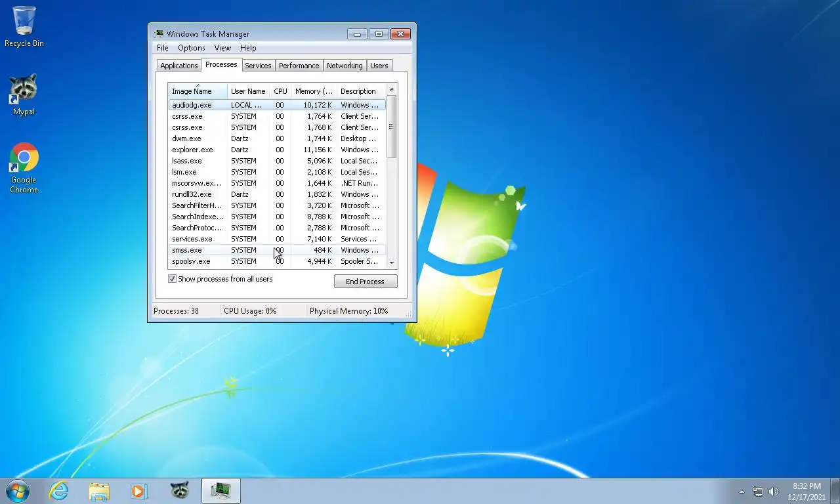Select the mscorsvw.exe process
The width and height of the screenshot is (840, 504).
coord(277,183)
